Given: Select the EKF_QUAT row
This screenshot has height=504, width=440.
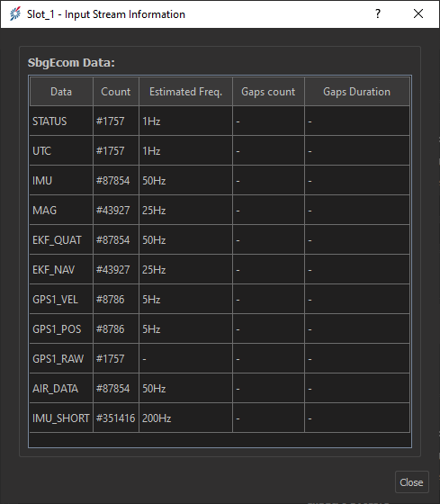Looking at the screenshot, I should pyautogui.click(x=220, y=240).
